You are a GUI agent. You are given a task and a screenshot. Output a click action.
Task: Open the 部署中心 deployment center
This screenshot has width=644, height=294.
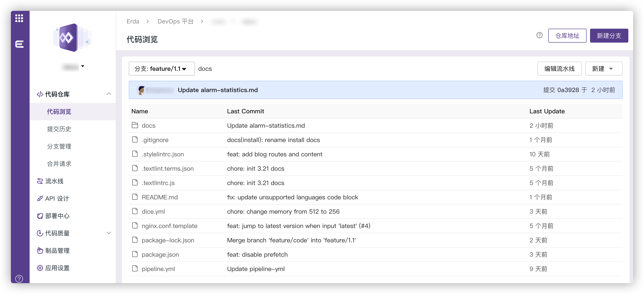click(x=57, y=216)
